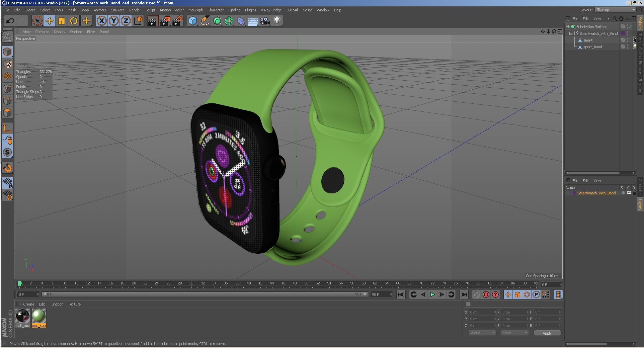Activate the Scale tool in top toolbar

[62, 21]
